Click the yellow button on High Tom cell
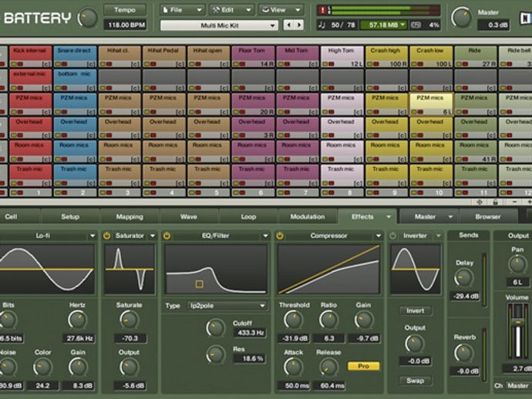Viewport: 532px width, 399px height. tap(325, 64)
